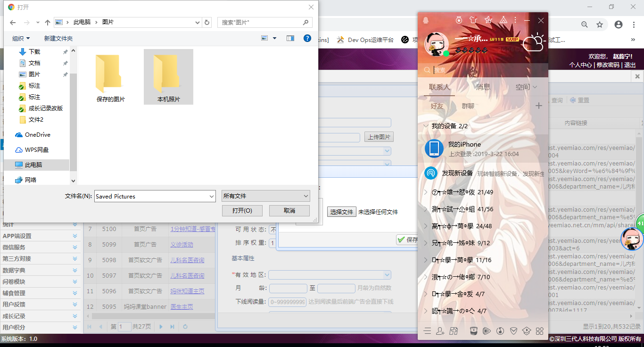This screenshot has width=644, height=347.
Task: Click the add friend icon in QQ
Action: coord(440,331)
